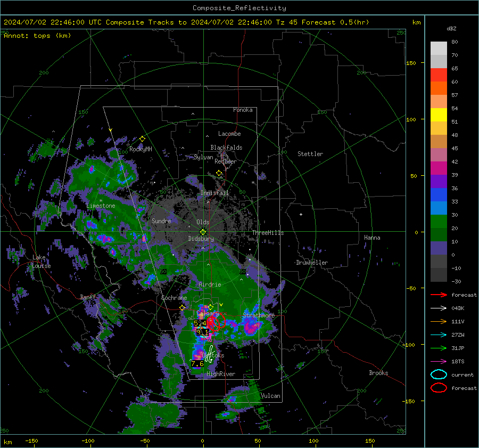This screenshot has height=448, width=479.
Task: Select the yellow radar-site diamond near Didsbury
Action: [203, 232]
